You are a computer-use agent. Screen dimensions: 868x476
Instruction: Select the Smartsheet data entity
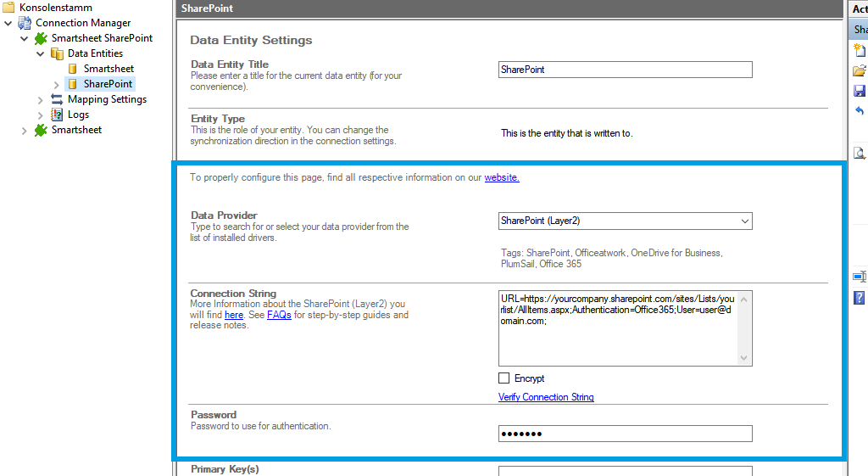[x=108, y=69]
